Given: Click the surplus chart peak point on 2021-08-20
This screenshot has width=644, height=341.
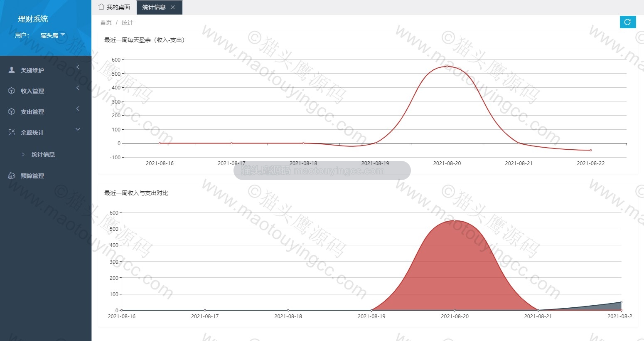Looking at the screenshot, I should click(x=447, y=67).
